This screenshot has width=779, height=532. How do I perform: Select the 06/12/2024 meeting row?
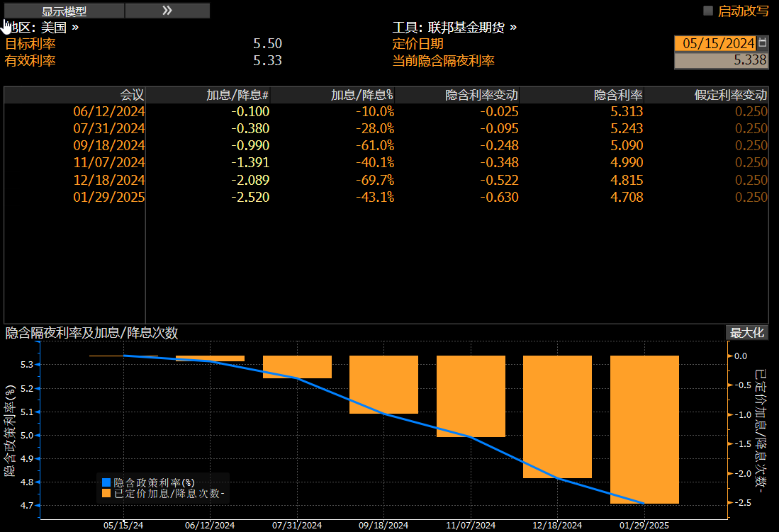(x=109, y=111)
